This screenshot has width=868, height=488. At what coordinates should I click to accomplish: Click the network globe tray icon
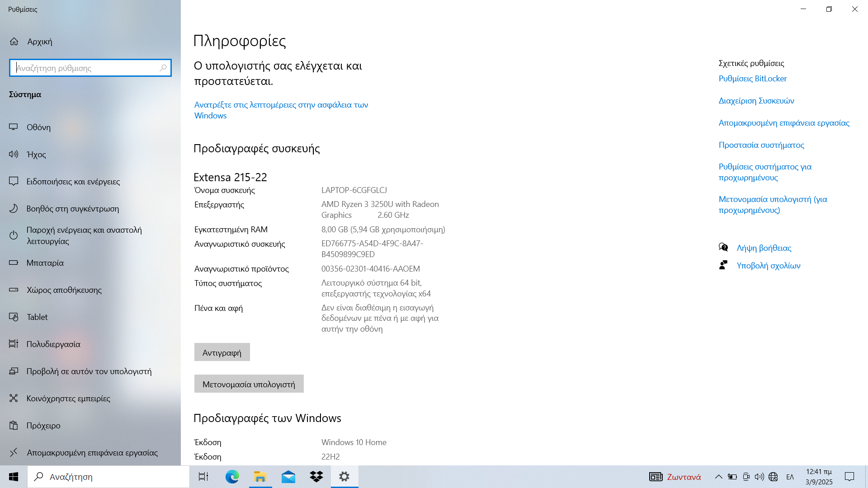point(773,477)
